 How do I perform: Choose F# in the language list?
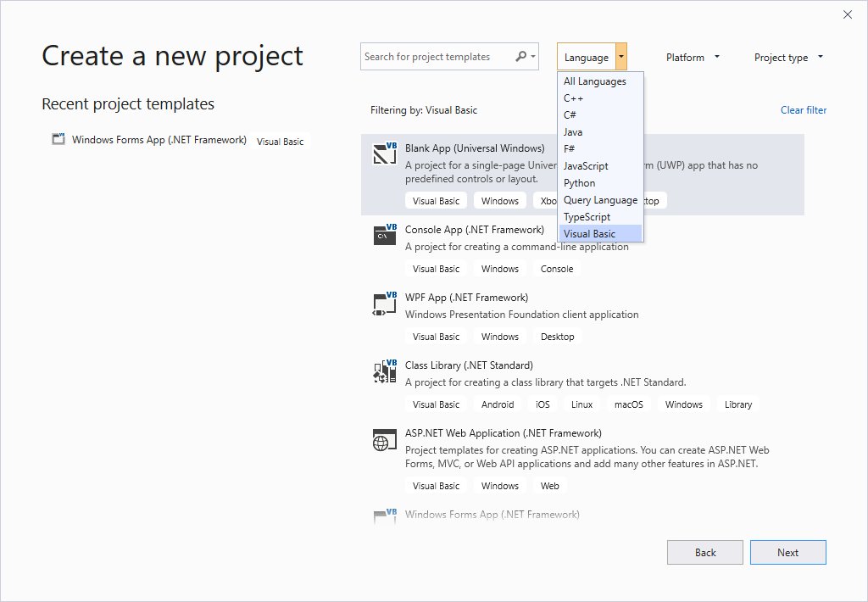[600, 149]
